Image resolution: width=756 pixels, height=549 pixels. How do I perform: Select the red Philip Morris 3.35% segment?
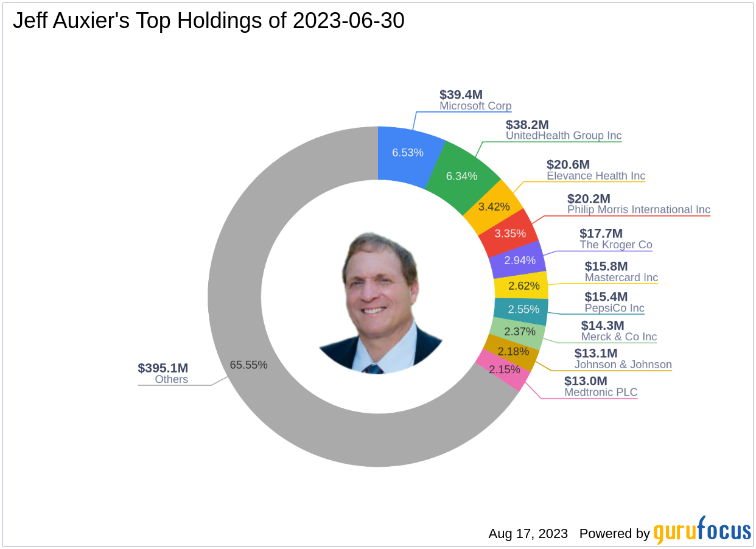pyautogui.click(x=510, y=233)
